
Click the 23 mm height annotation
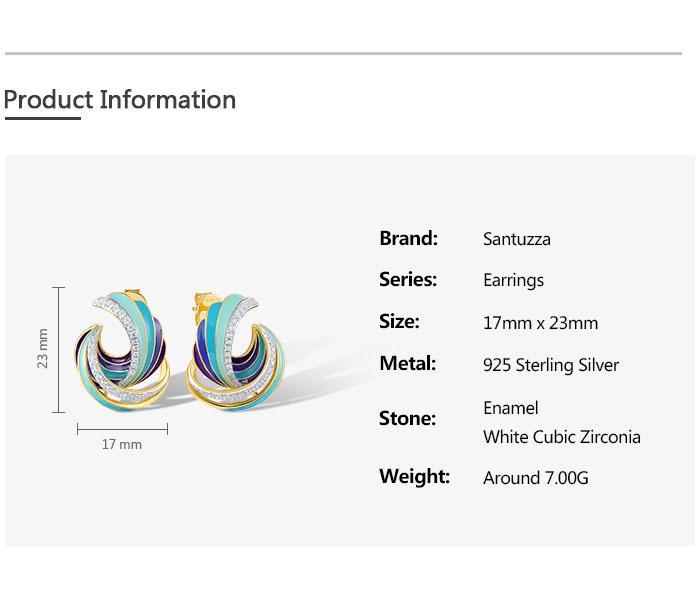click(x=43, y=348)
